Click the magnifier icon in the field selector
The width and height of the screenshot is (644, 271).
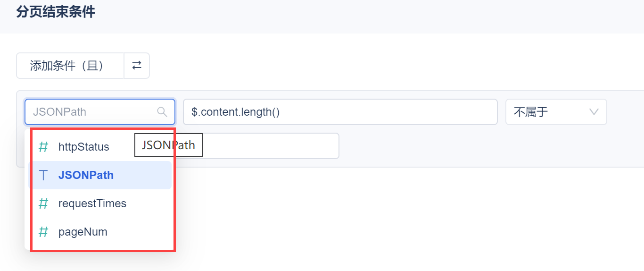click(162, 112)
